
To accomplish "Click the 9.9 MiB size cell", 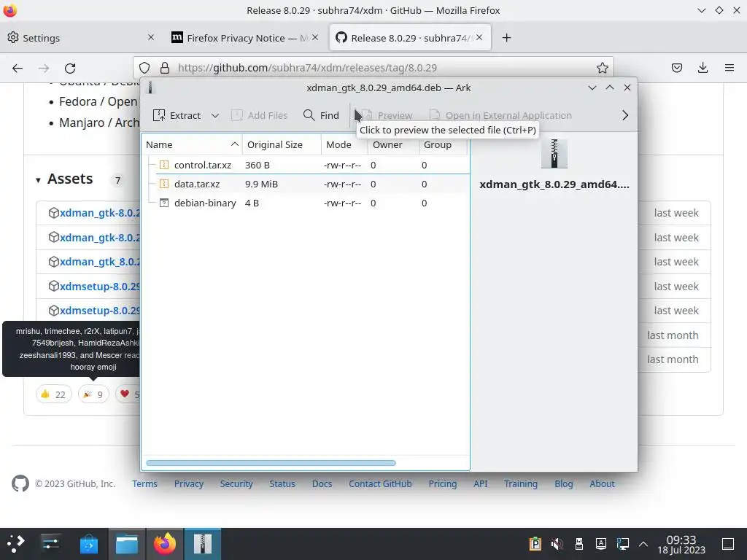I will (x=262, y=184).
